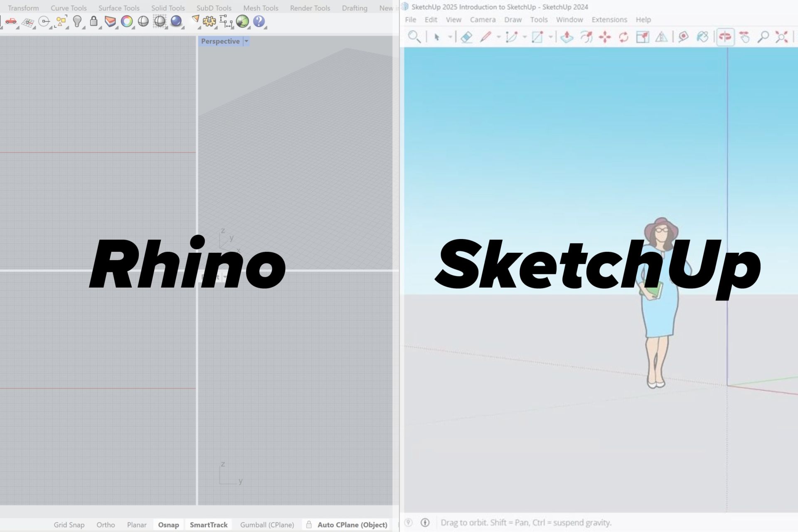Disable Osnap in Rhino's status bar
Screen dimensions: 798x532
tap(168, 525)
